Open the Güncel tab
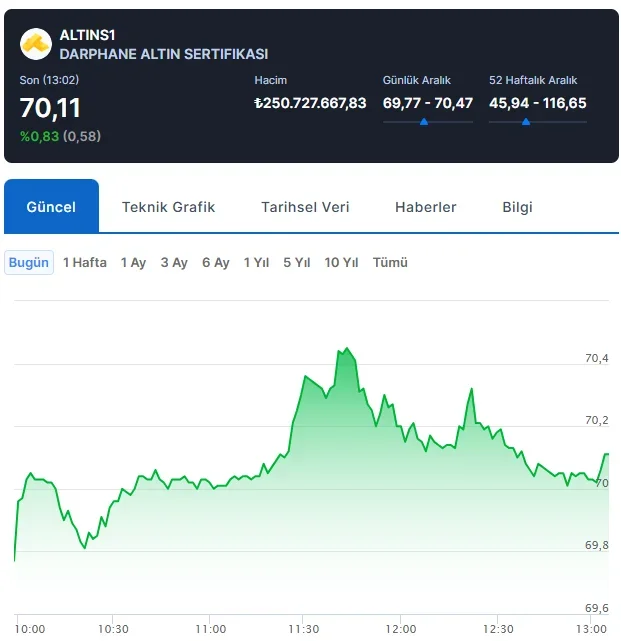 point(51,206)
